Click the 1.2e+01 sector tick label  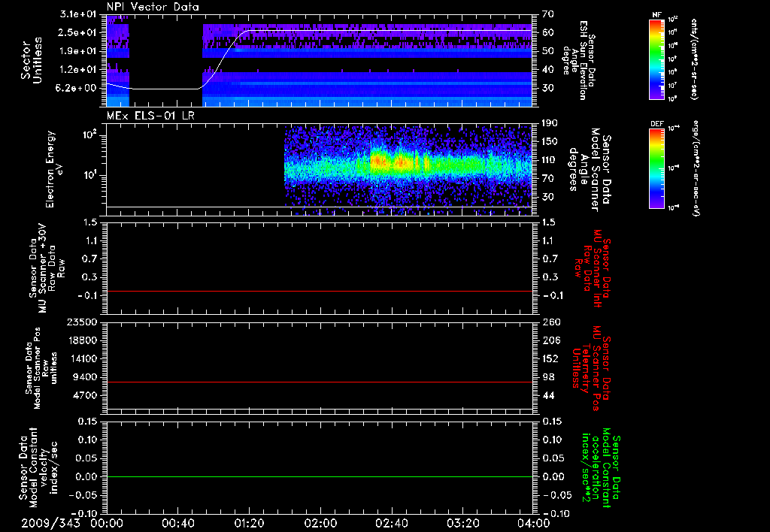(x=77, y=70)
